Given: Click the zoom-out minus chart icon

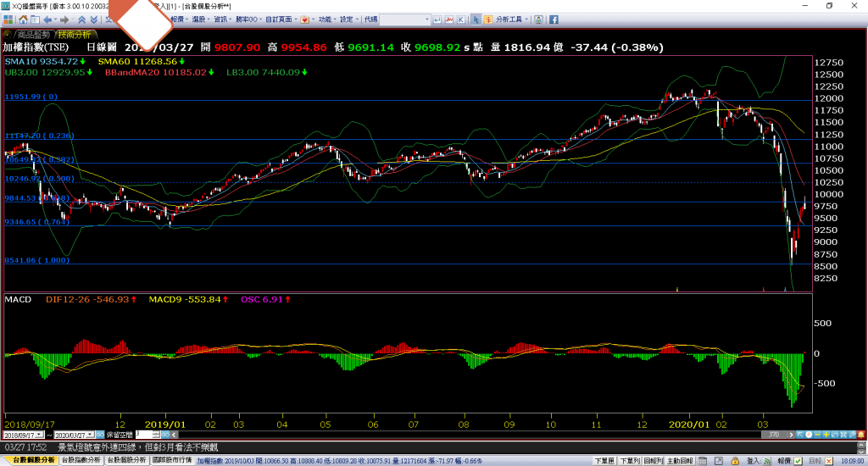Looking at the screenshot, I should click(x=817, y=433).
